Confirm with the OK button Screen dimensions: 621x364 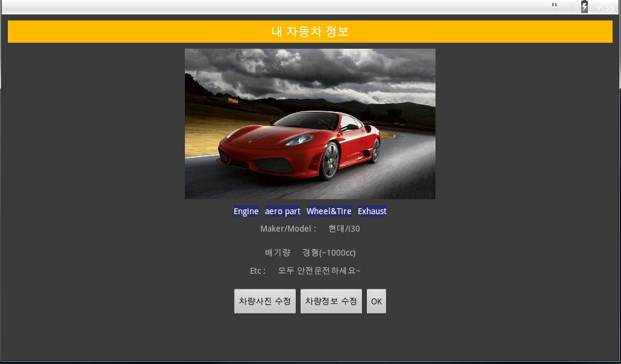pyautogui.click(x=376, y=301)
